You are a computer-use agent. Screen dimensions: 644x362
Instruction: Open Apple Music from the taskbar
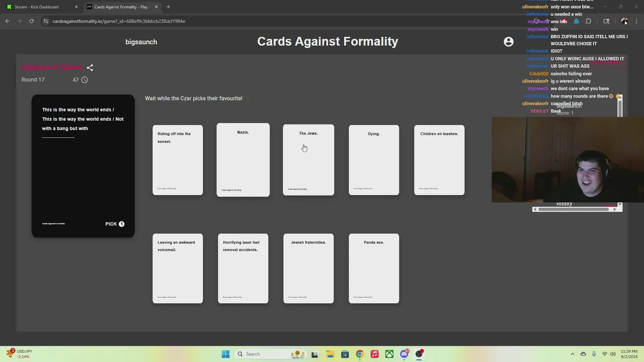(x=374, y=354)
